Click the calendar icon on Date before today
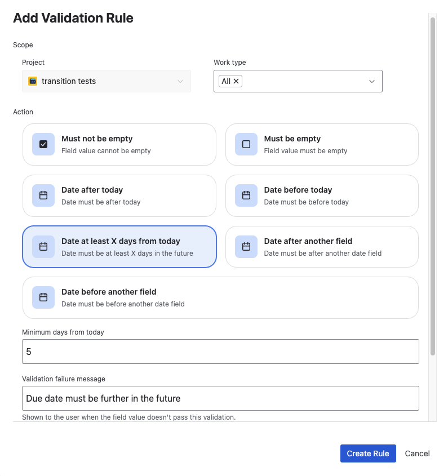This screenshot has height=476, width=448. click(x=246, y=195)
